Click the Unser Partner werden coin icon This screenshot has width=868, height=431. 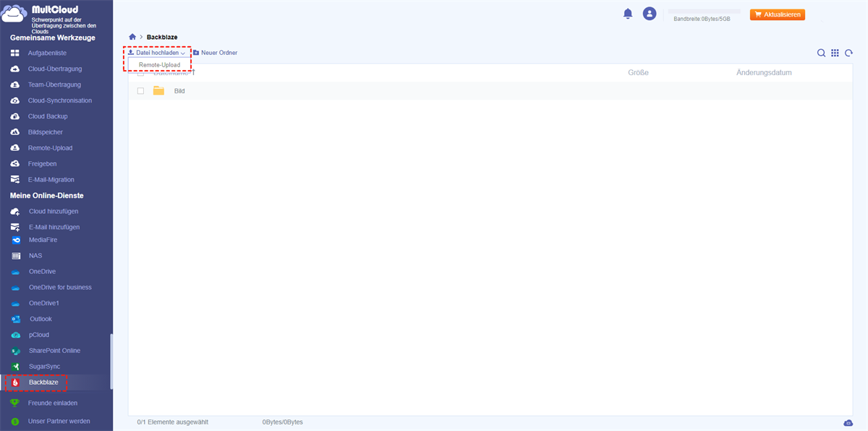[14, 421]
